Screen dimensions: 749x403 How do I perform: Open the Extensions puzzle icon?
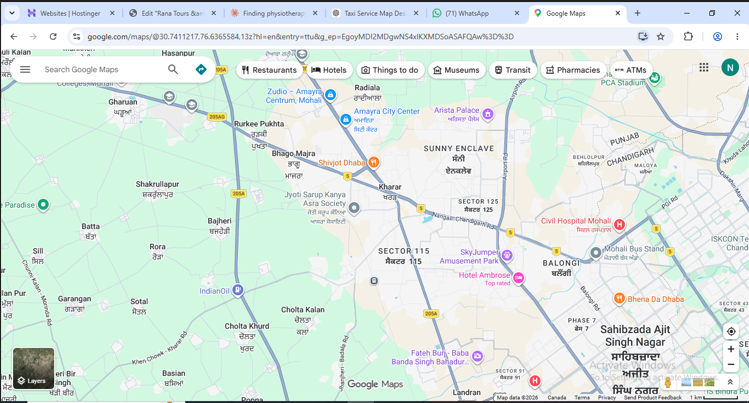(x=688, y=36)
